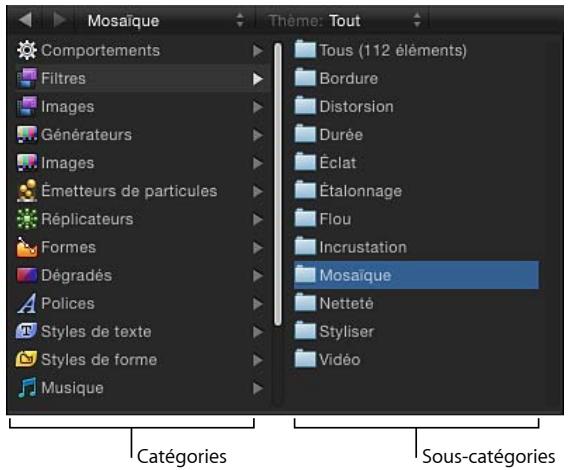Open the Mosaïque path pop-up menu

click(165, 20)
